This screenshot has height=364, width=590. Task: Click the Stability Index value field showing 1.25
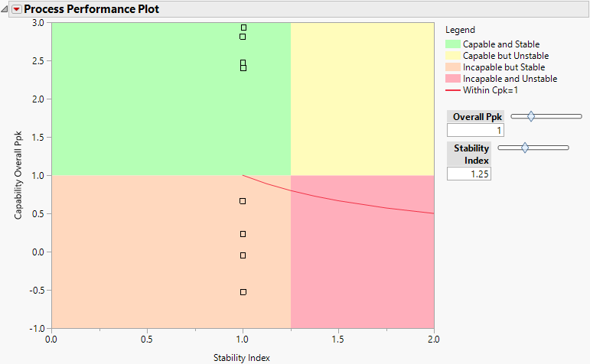469,174
